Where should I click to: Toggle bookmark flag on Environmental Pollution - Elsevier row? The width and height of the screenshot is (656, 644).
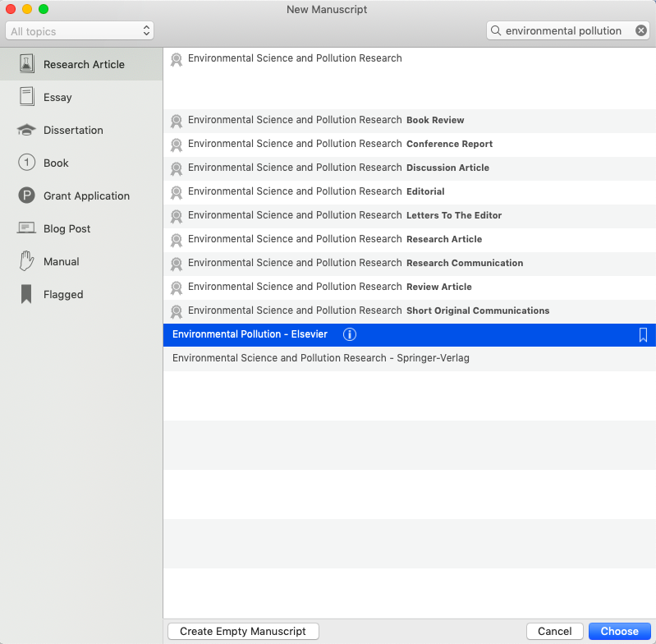[643, 335]
